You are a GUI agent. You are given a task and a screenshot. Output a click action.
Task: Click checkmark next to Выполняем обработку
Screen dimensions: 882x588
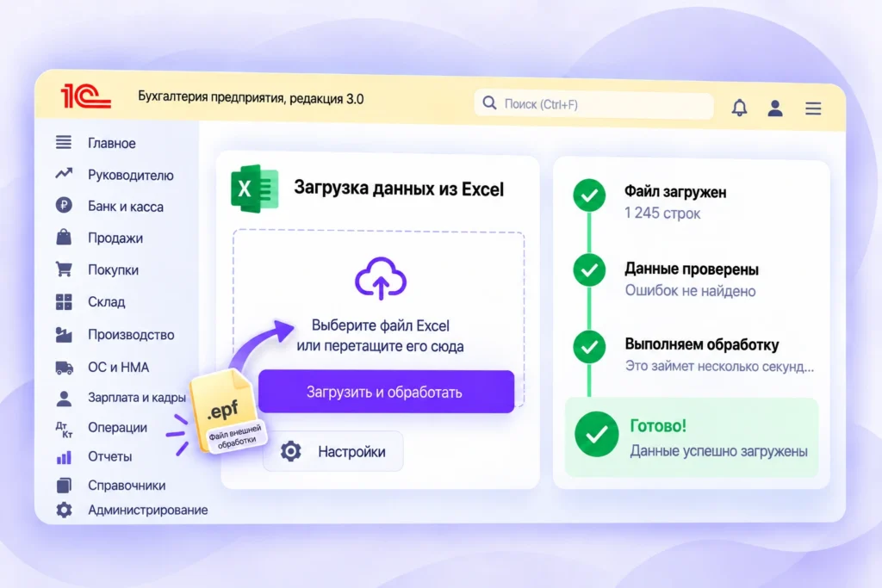[x=589, y=346]
